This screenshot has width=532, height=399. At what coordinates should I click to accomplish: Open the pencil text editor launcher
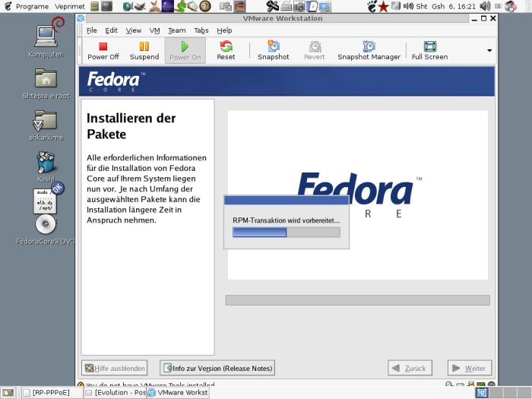[192, 6]
